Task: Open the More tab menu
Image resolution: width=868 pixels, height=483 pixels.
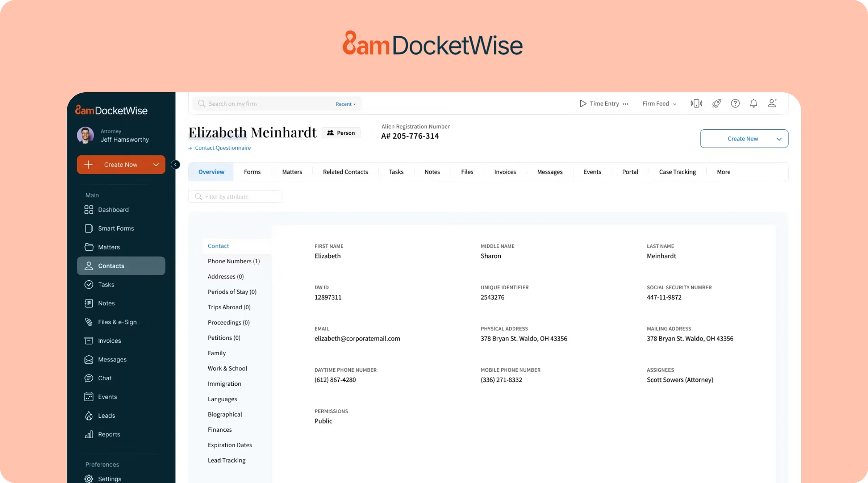Action: point(723,172)
